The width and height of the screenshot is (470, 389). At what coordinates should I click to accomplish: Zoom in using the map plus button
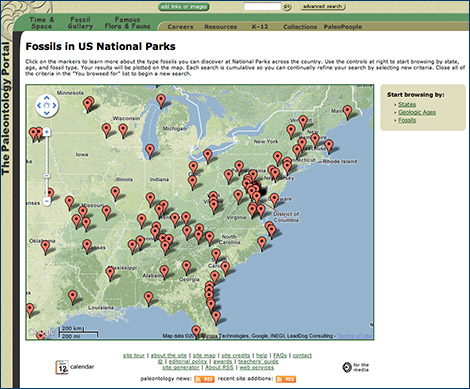coord(47,132)
